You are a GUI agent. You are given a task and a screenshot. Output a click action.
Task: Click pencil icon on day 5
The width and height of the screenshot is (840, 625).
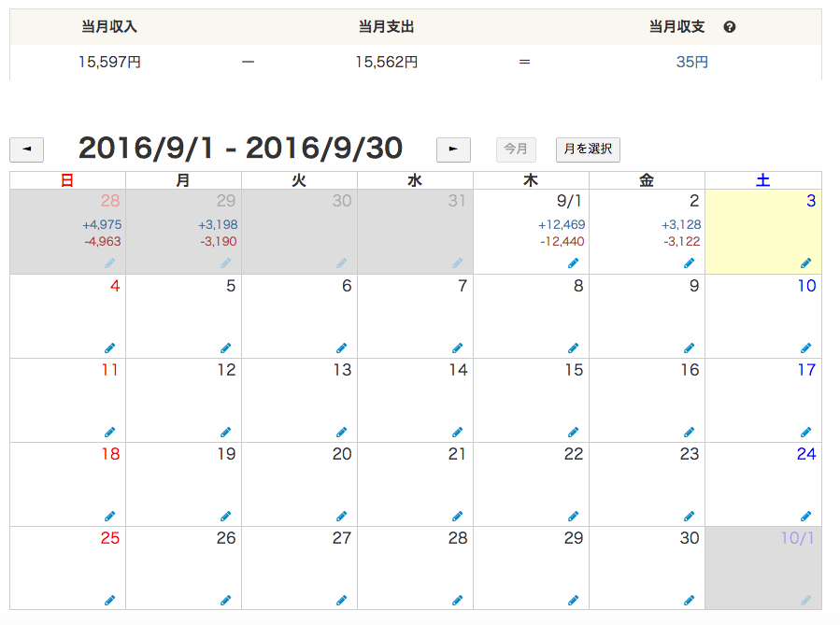click(x=225, y=348)
